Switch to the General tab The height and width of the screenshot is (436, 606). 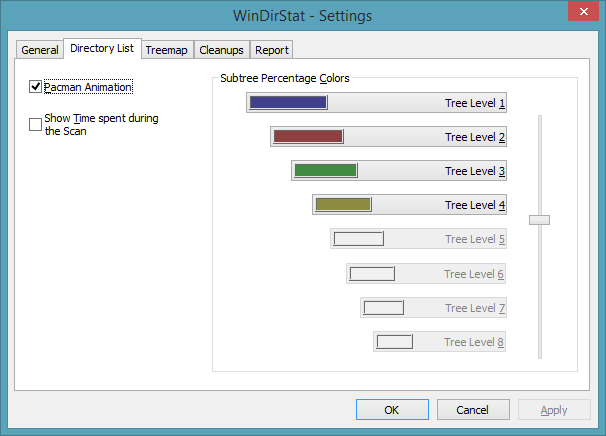coord(40,50)
